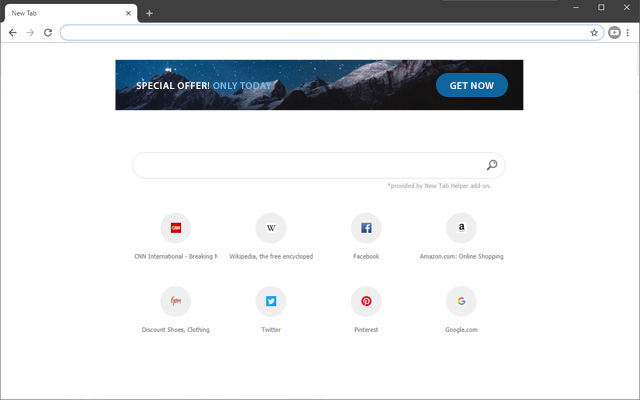
Task: Close the New Tab tab
Action: point(128,13)
